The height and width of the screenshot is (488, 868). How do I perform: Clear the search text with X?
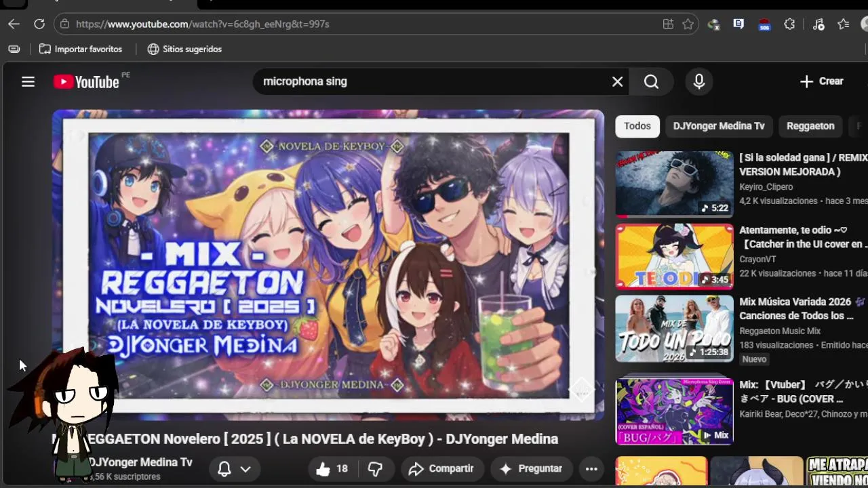click(617, 81)
